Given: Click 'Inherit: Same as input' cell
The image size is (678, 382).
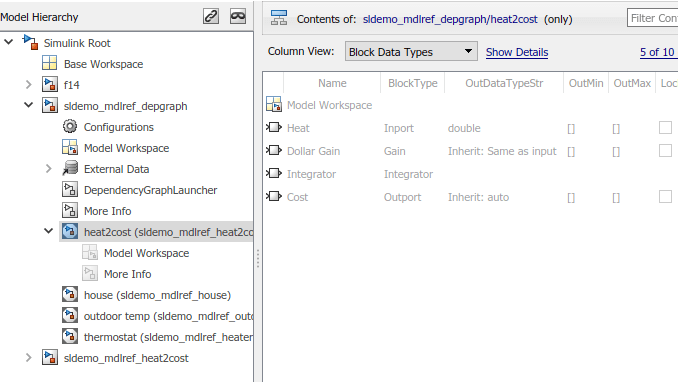Looking at the screenshot, I should [502, 151].
